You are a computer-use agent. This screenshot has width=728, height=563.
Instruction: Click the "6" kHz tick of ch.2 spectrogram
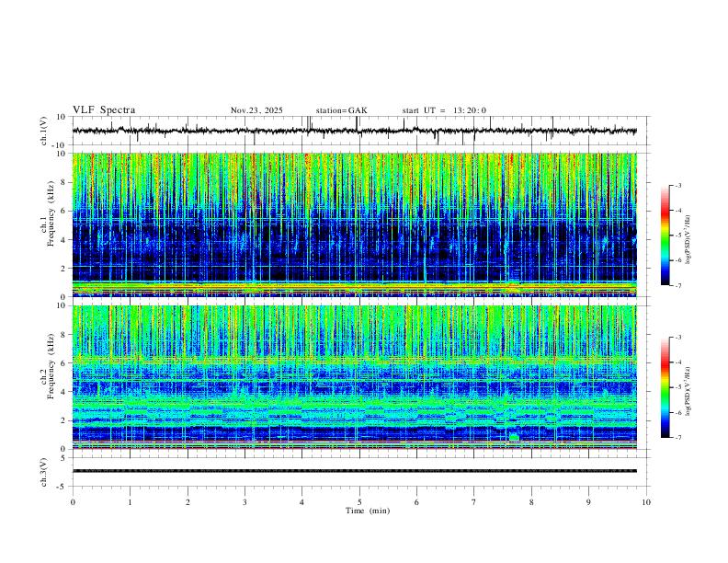tap(63, 363)
